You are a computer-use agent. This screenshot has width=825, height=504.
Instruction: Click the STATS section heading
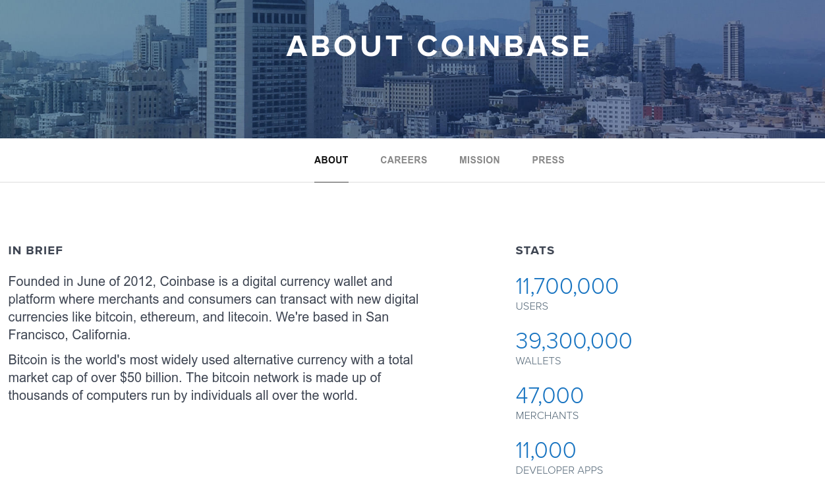click(535, 250)
